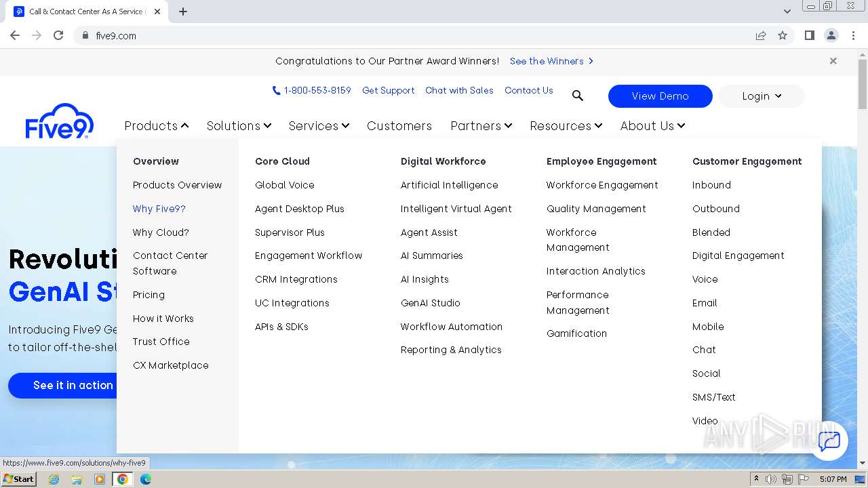The width and height of the screenshot is (868, 488).
Task: Dismiss the partner award banner
Action: pos(833,61)
